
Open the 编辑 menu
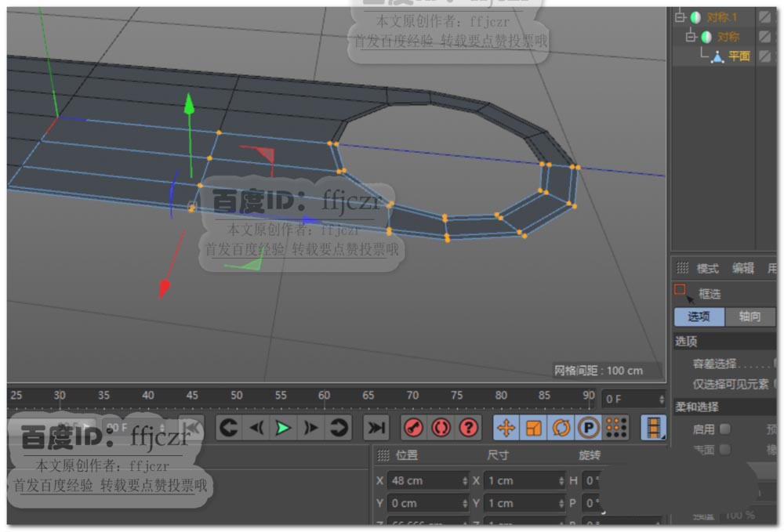coord(743,268)
